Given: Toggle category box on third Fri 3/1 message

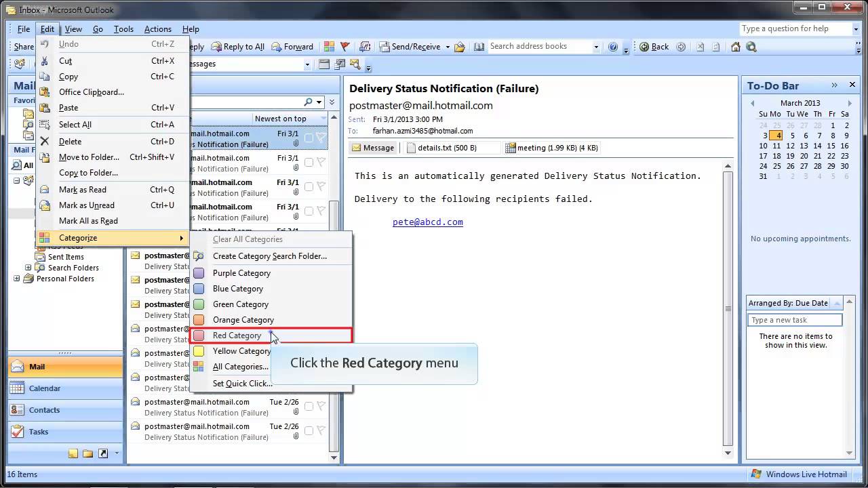Looking at the screenshot, I should click(309, 187).
